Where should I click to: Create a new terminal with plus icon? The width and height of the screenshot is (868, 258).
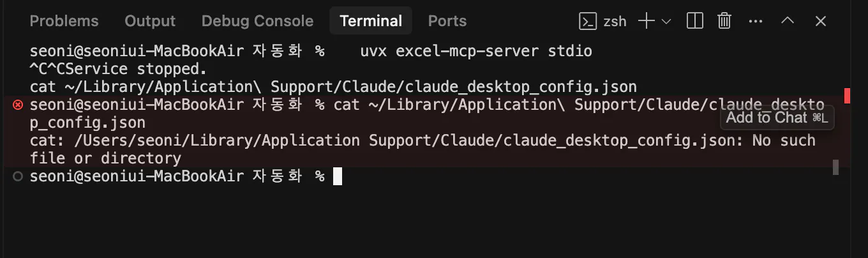point(647,21)
